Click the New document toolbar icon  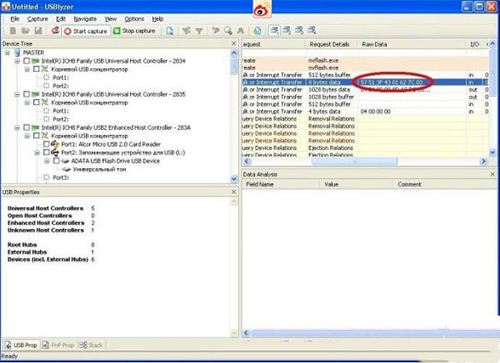[x=13, y=31]
